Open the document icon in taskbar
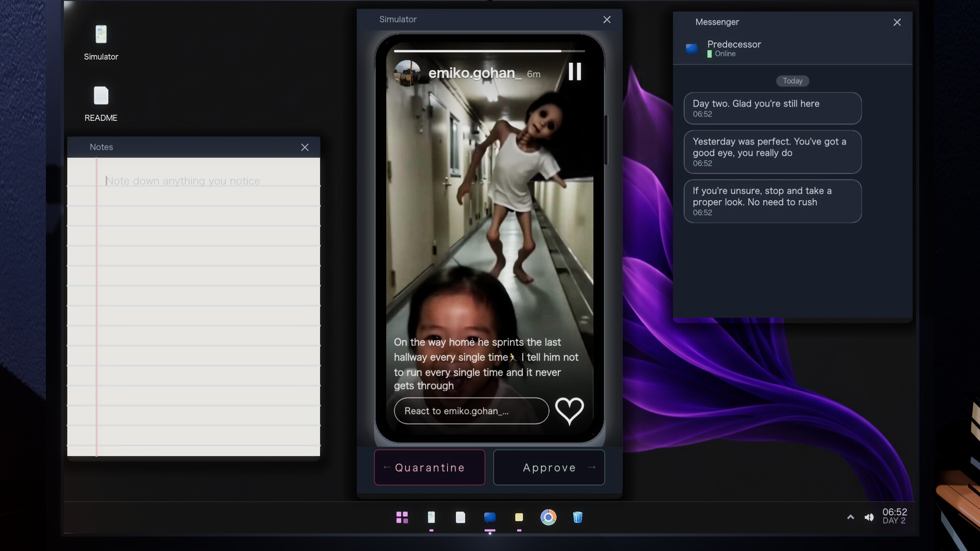This screenshot has height=551, width=980. [460, 517]
